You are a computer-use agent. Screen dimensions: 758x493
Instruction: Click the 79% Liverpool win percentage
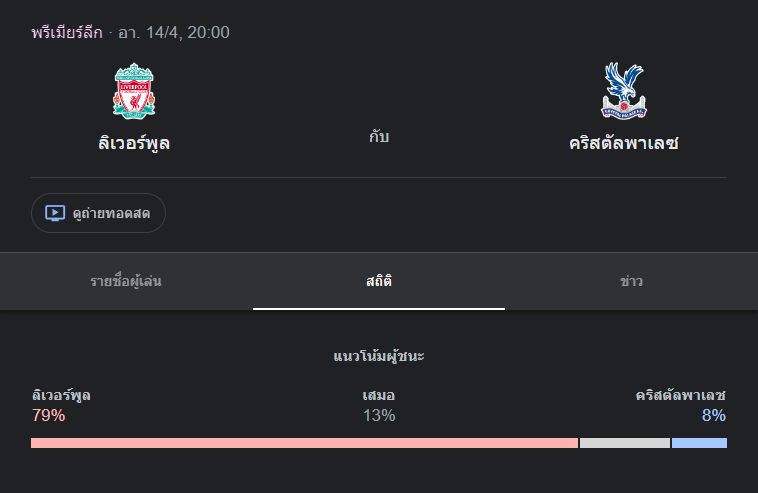click(48, 416)
